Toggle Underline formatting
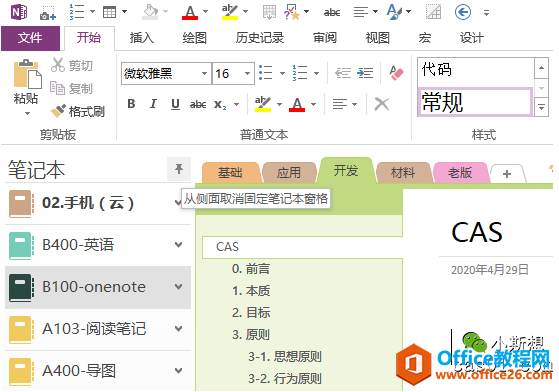 click(175, 104)
